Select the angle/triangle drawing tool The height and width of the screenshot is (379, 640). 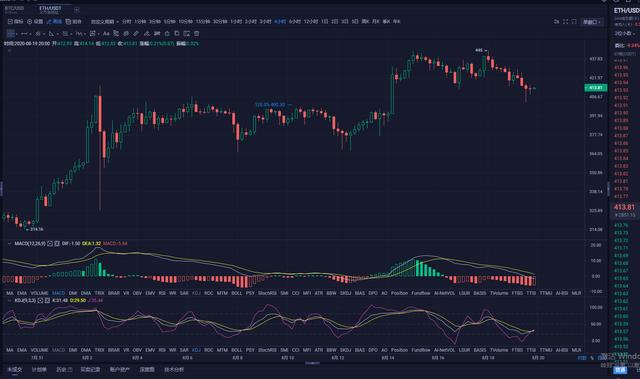click(x=51, y=33)
